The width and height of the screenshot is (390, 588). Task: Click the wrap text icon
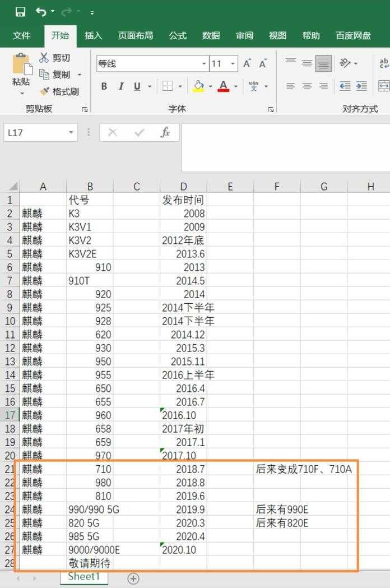[x=384, y=63]
